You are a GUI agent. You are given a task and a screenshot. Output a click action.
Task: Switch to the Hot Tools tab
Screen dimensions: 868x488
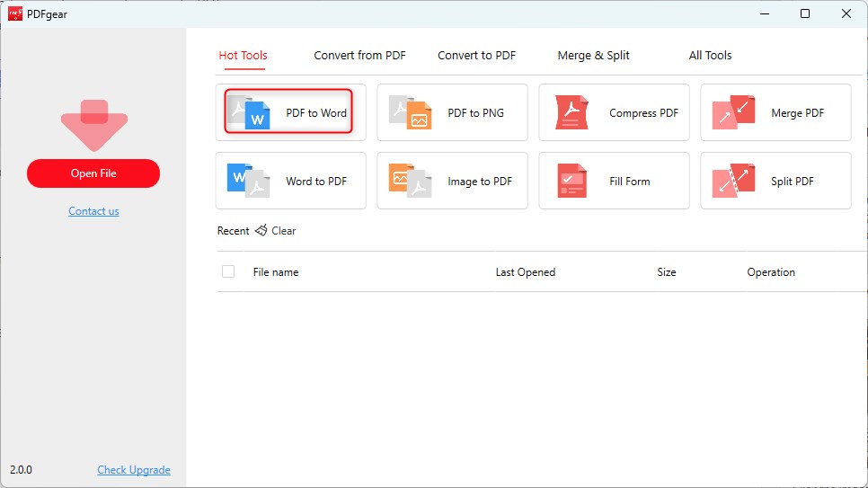[243, 56]
